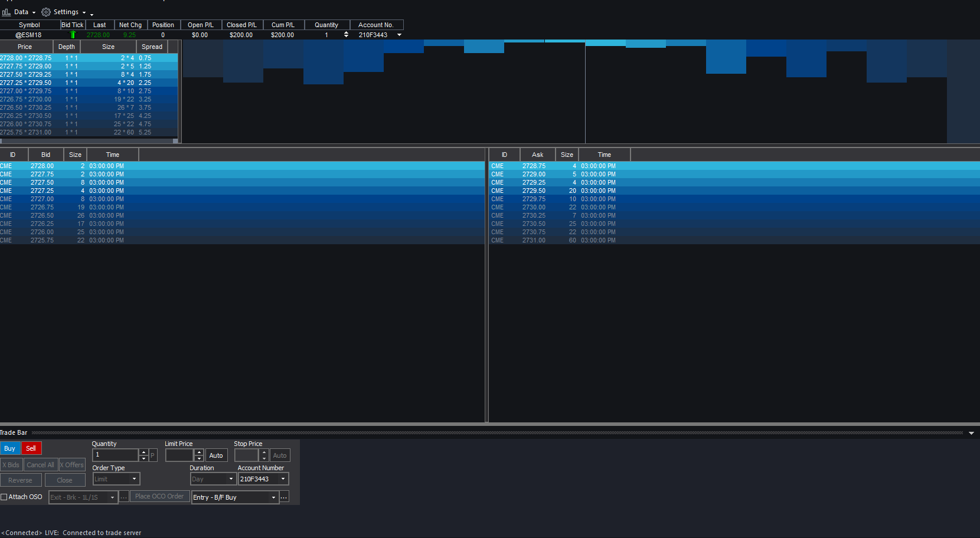Click the X Offers button
Image resolution: width=980 pixels, height=538 pixels.
pyautogui.click(x=72, y=465)
